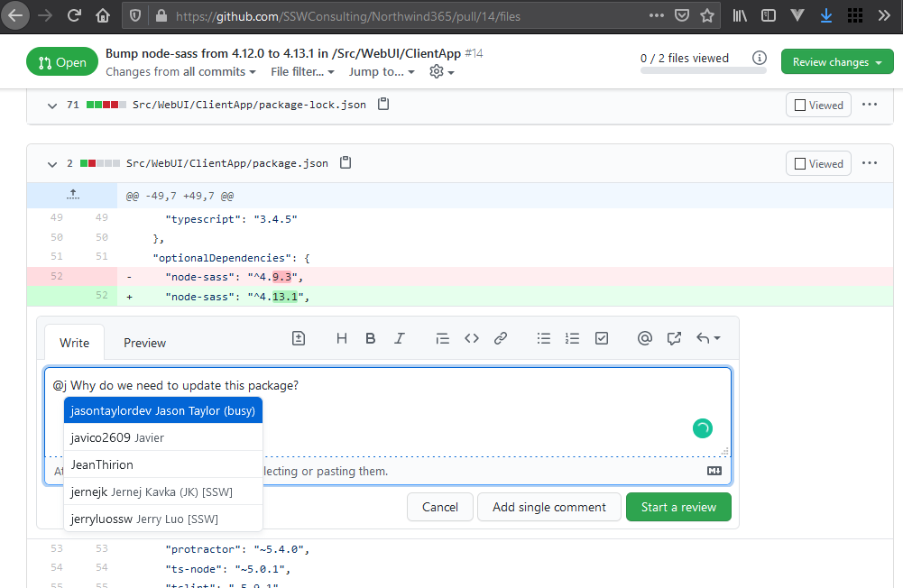Expand the Jump to dropdown

coord(381,72)
